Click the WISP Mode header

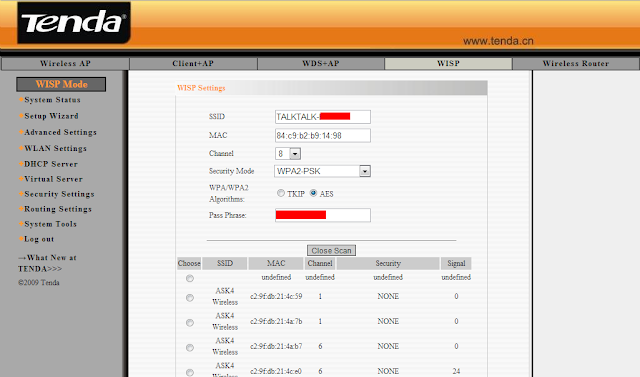pos(61,84)
